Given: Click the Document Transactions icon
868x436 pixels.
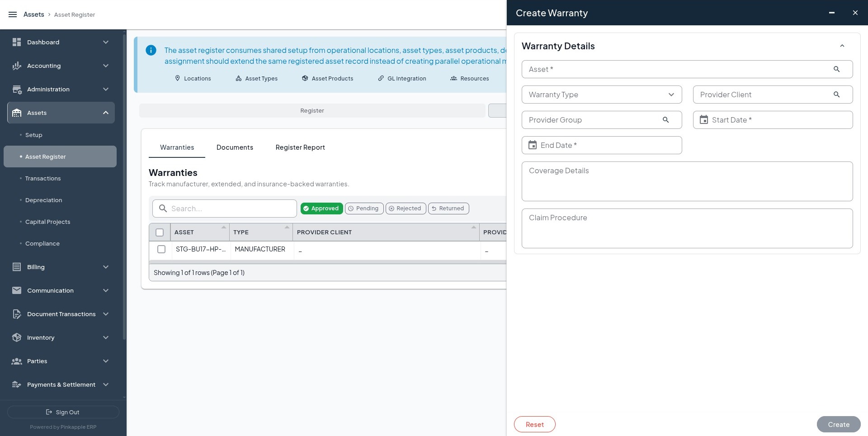Looking at the screenshot, I should pyautogui.click(x=17, y=314).
